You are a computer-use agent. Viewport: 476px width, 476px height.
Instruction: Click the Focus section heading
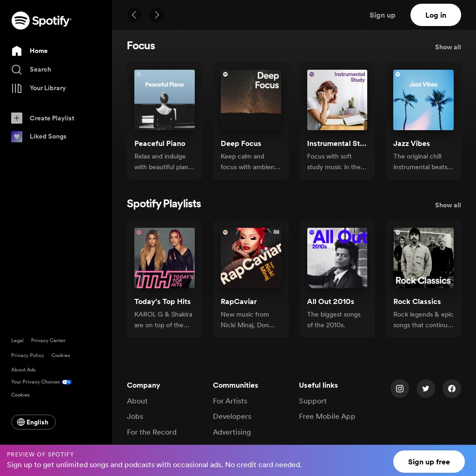(141, 46)
